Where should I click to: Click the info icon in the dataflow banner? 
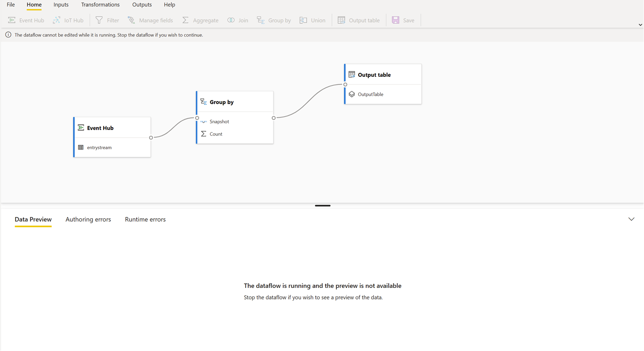[8, 35]
